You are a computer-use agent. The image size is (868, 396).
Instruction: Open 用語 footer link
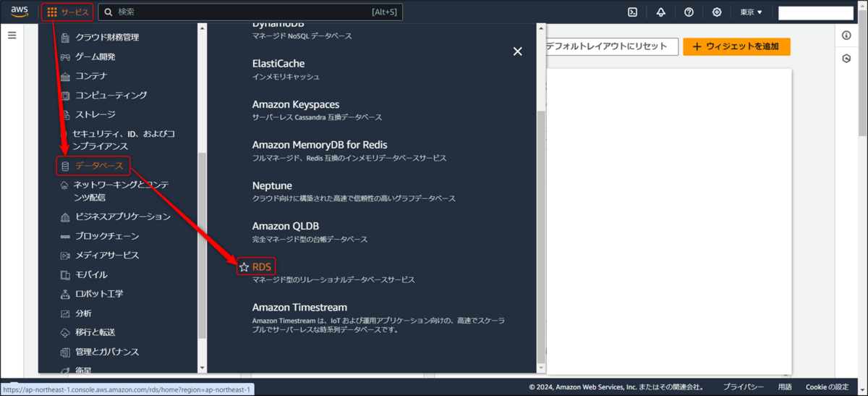click(785, 387)
